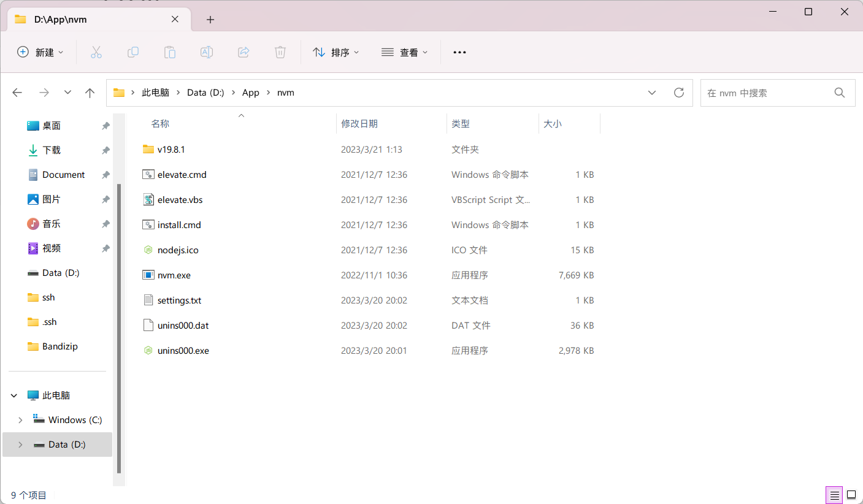The width and height of the screenshot is (863, 504).
Task: Click the v19.8.1 folder icon
Action: coord(148,149)
